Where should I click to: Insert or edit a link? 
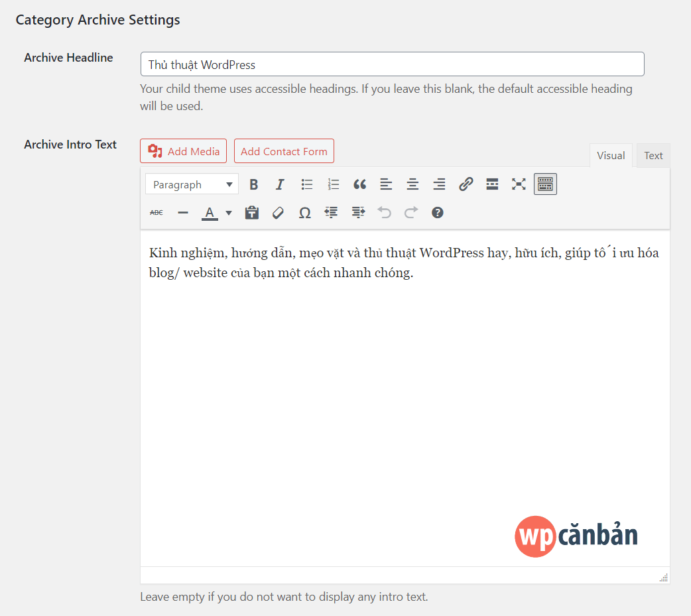466,184
